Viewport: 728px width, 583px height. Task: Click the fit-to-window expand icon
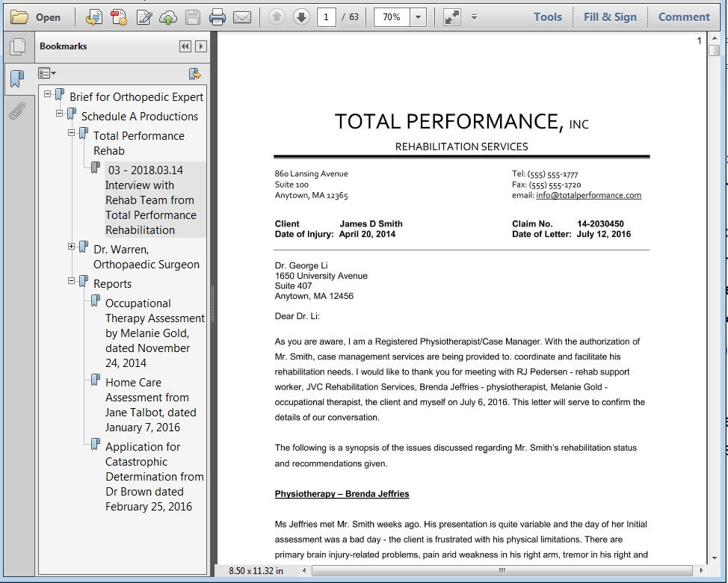(451, 17)
